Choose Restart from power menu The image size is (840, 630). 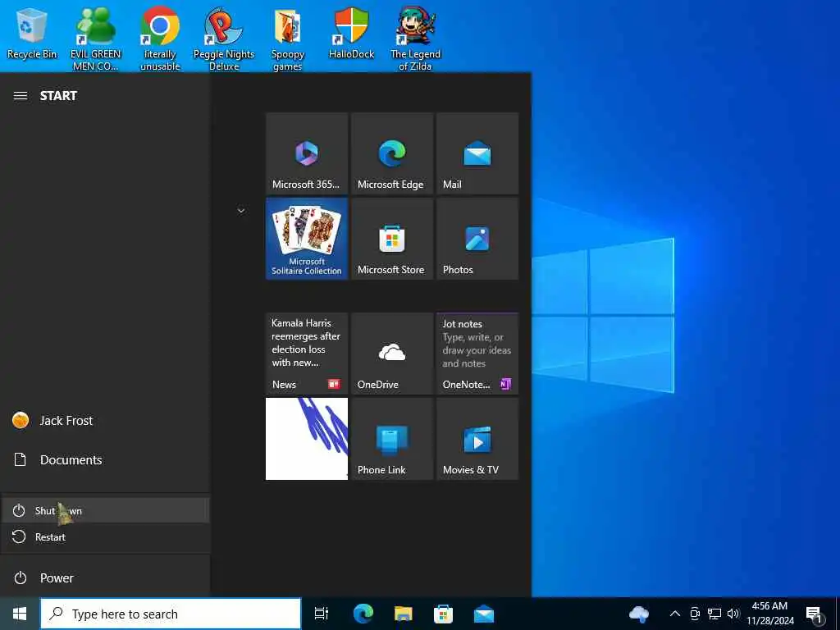point(105,536)
